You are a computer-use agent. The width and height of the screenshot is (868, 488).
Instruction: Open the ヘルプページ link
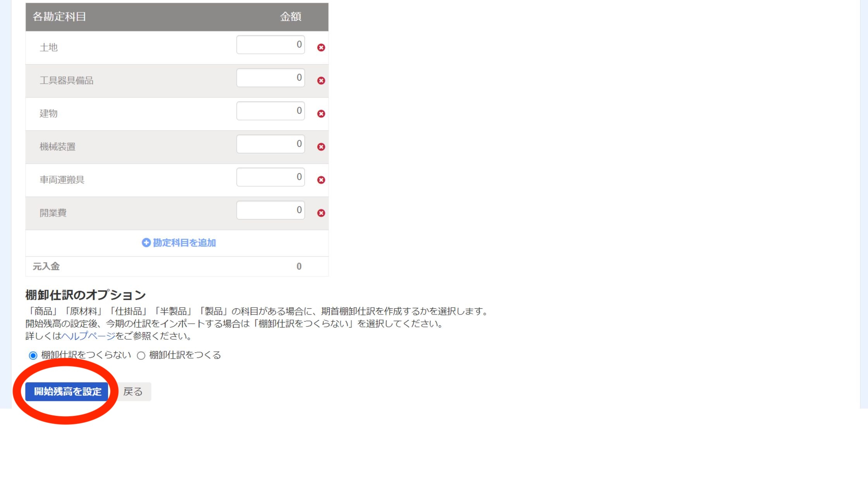click(88, 336)
